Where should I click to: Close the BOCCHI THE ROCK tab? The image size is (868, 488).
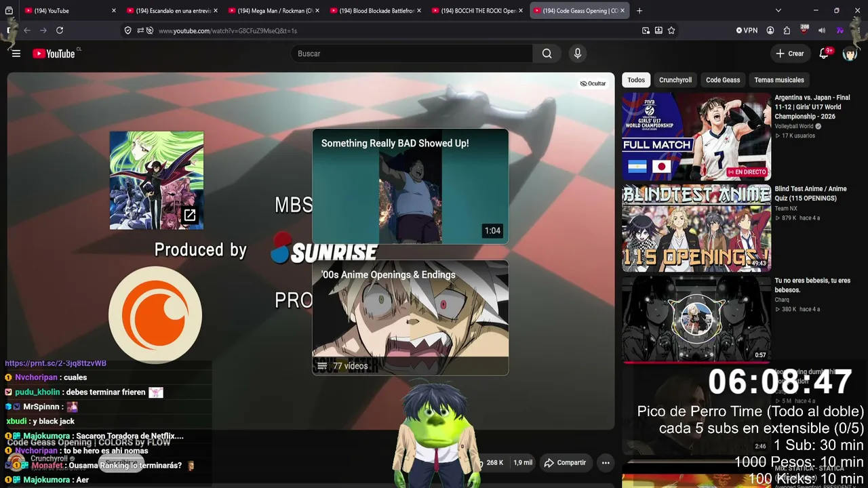(521, 11)
